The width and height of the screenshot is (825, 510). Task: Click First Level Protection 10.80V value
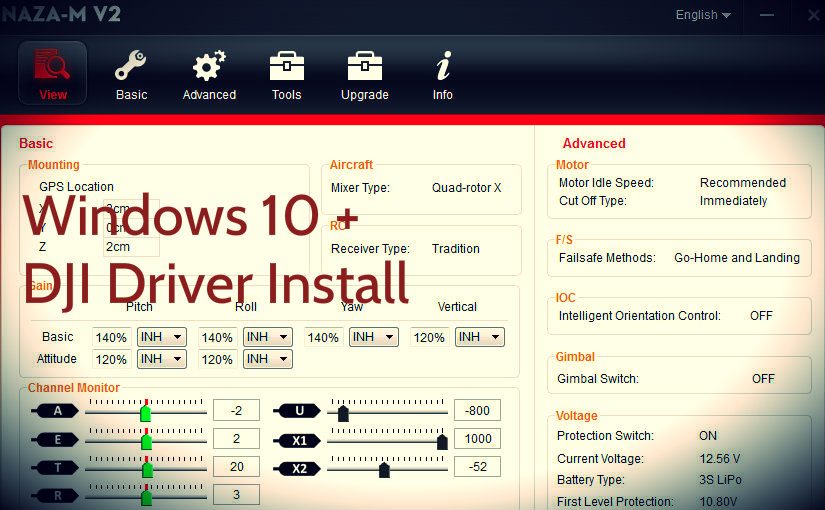tap(718, 502)
